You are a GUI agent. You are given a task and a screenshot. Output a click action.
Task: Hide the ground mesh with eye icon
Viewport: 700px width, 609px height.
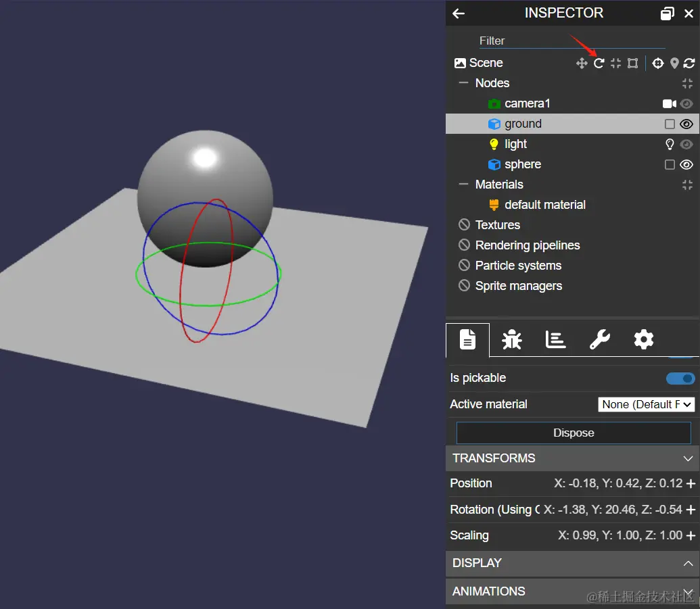coord(686,124)
